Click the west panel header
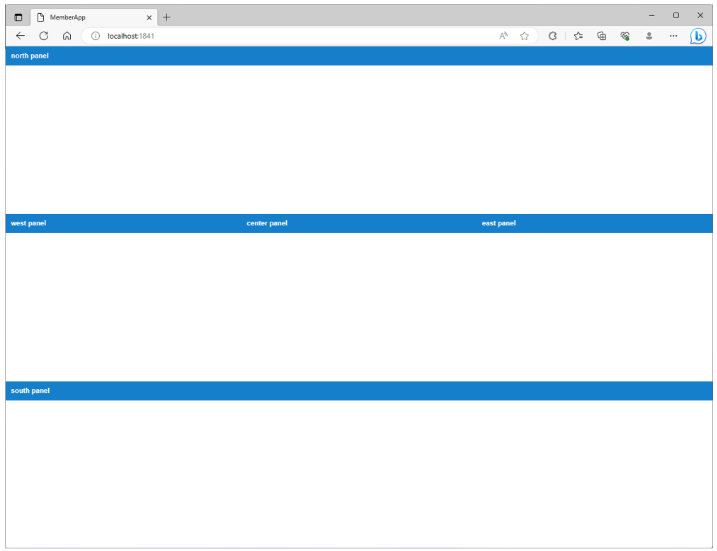Viewport: 717px width, 551px height. click(123, 223)
